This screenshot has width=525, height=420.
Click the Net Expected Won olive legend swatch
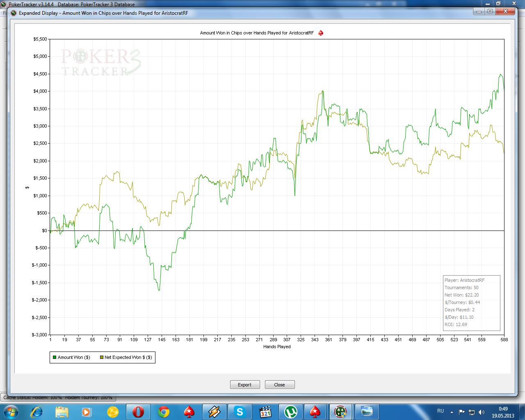102,357
